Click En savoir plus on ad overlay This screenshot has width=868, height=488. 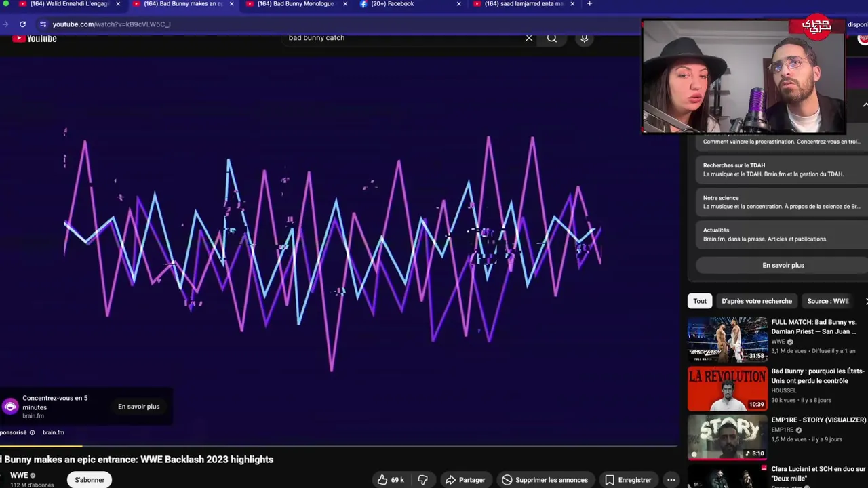[x=138, y=407]
